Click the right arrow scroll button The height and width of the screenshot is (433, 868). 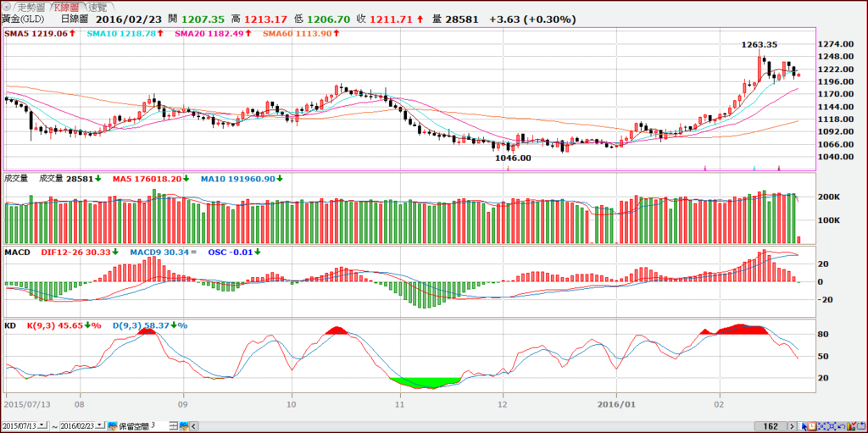(792, 426)
